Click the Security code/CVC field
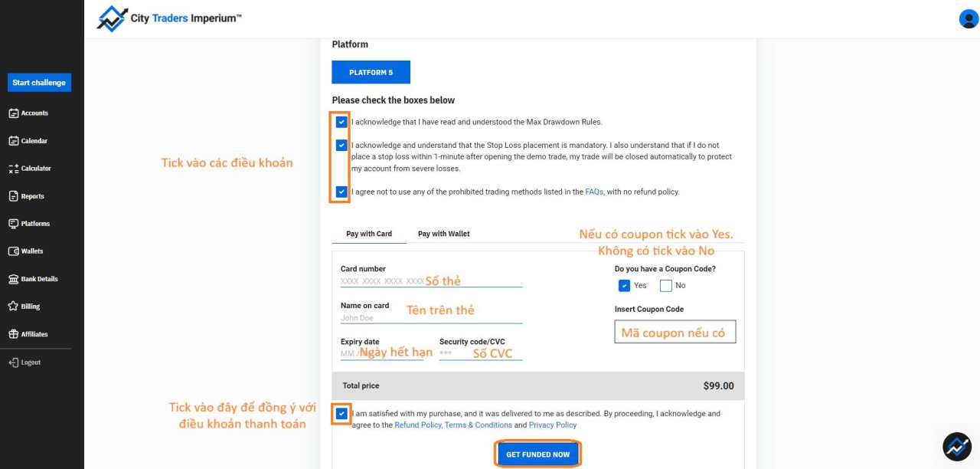Screen dimensions: 980x469 481,353
